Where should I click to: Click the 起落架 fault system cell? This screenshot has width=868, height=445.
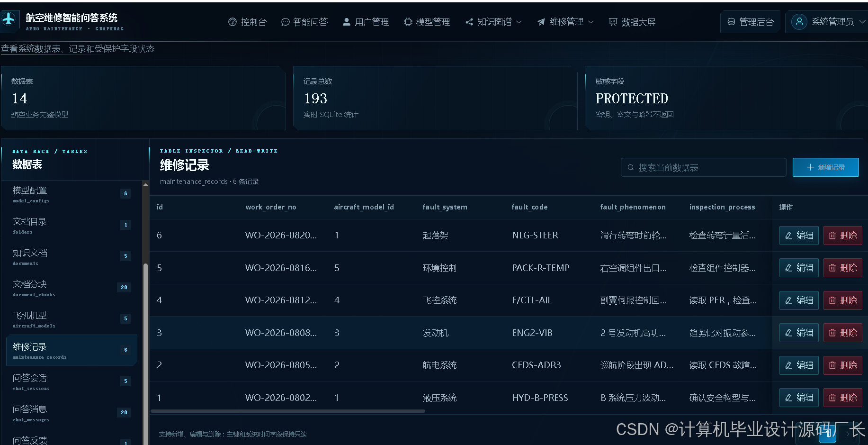(x=435, y=236)
